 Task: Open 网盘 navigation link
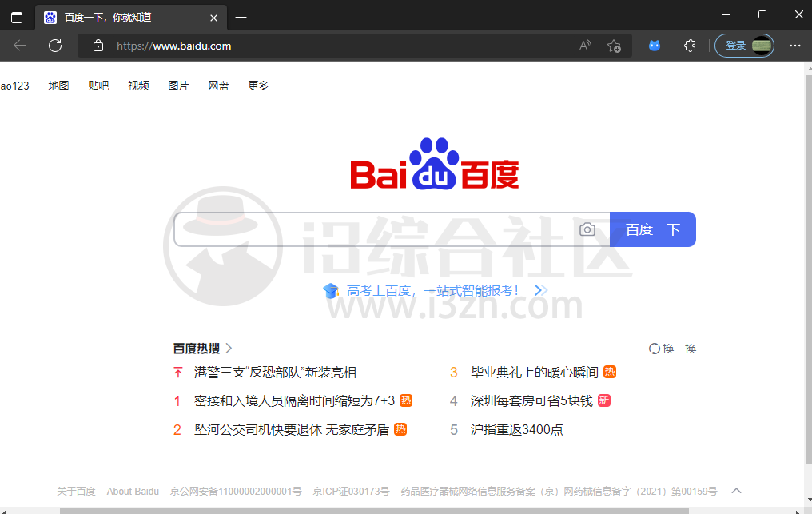tap(218, 86)
